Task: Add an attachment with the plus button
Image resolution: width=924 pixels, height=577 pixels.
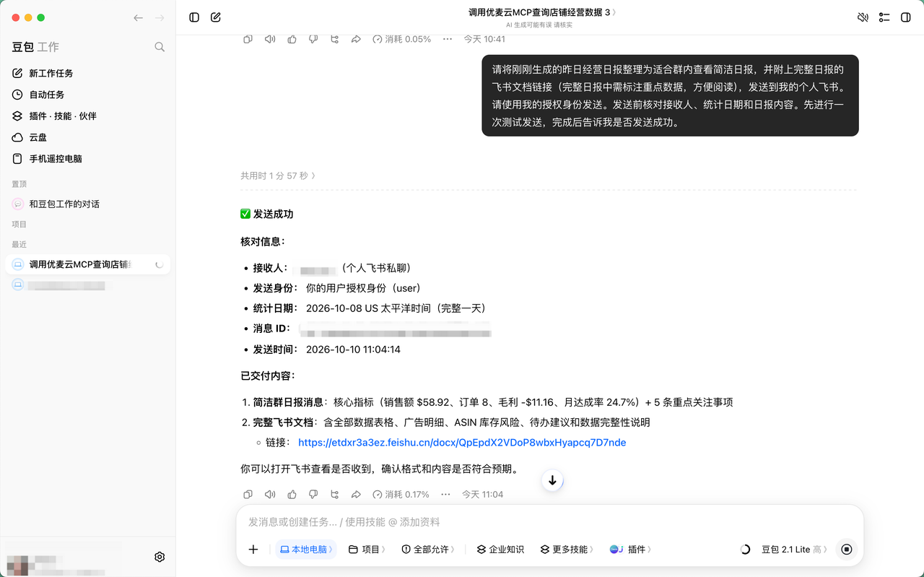Action: click(253, 550)
